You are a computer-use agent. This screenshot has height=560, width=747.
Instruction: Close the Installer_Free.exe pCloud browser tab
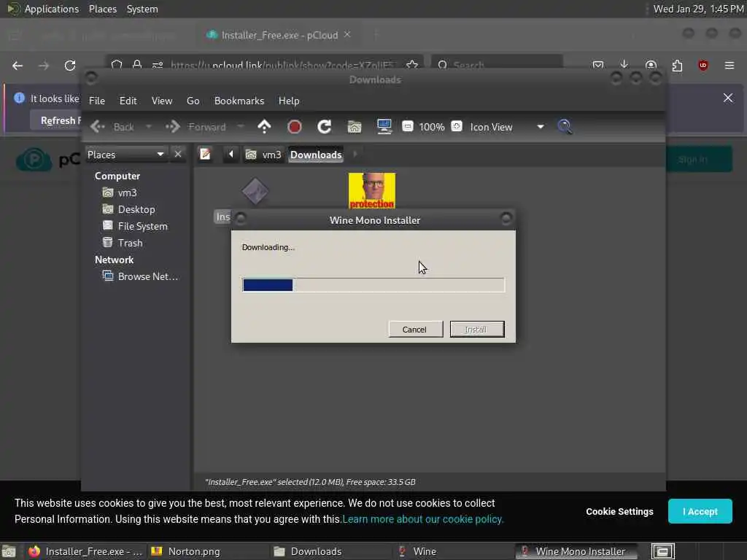point(347,34)
